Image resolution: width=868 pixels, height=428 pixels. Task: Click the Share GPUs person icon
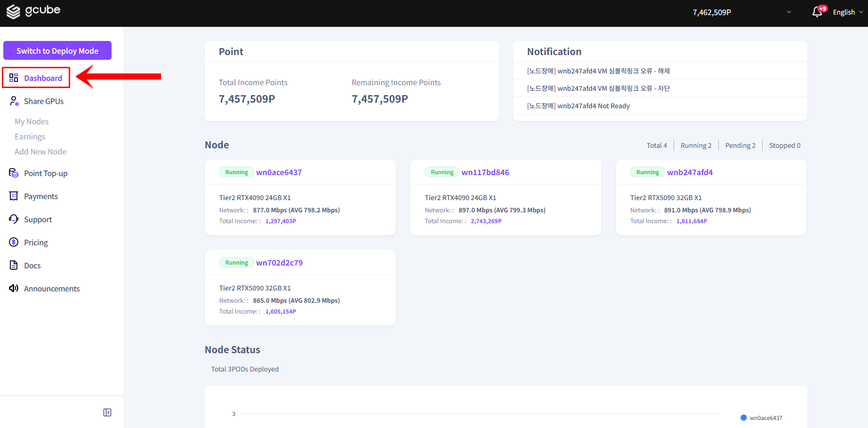14,101
